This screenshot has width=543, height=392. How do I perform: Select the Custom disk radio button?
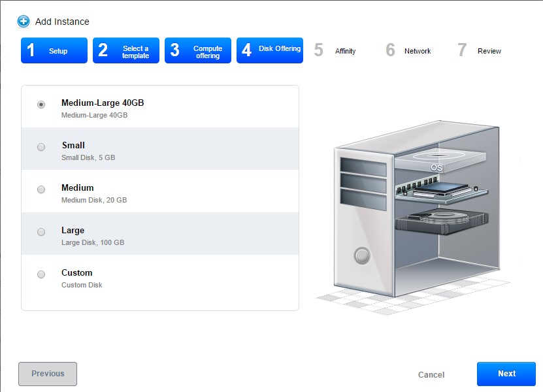[x=41, y=274]
